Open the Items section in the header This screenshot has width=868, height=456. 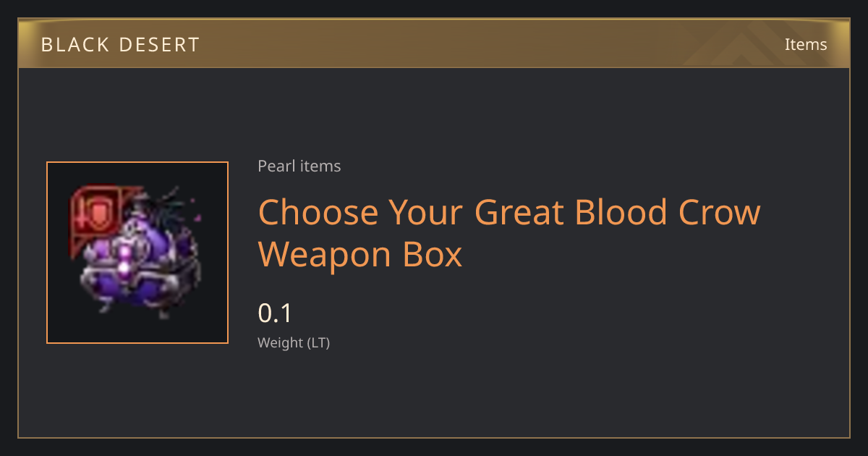[806, 44]
